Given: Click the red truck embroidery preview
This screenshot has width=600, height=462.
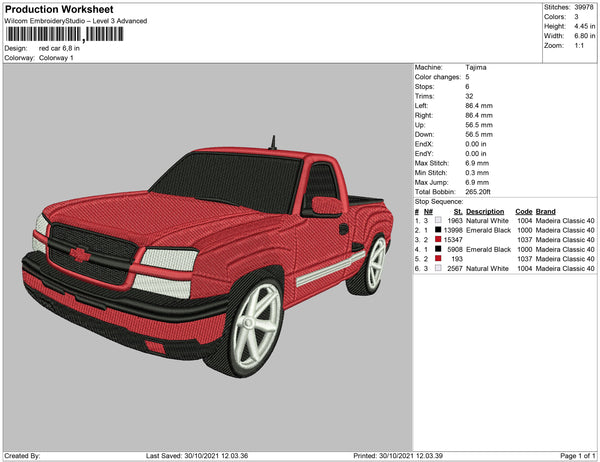Looking at the screenshot, I should coord(207,256).
